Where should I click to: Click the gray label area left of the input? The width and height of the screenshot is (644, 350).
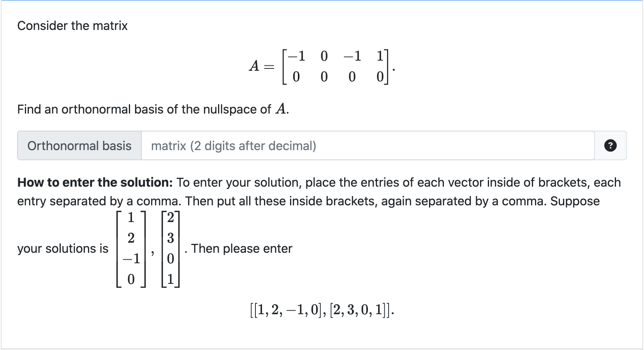(x=79, y=145)
